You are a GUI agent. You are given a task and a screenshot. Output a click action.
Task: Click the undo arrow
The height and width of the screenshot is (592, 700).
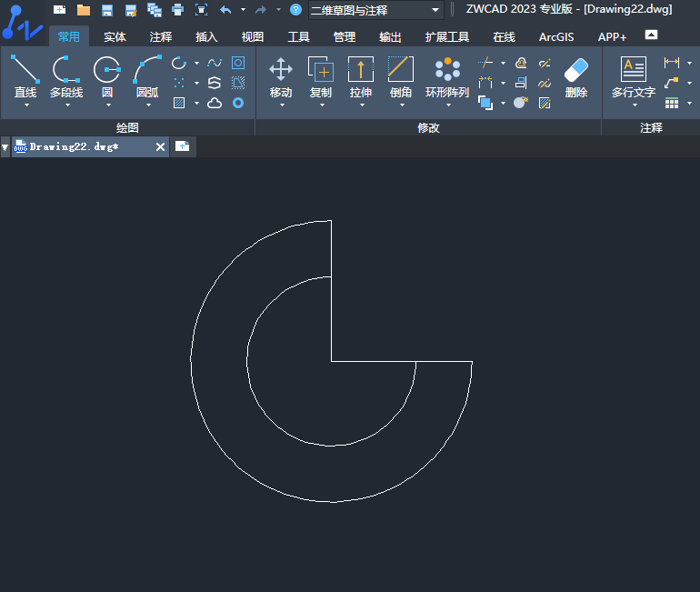pyautogui.click(x=225, y=9)
